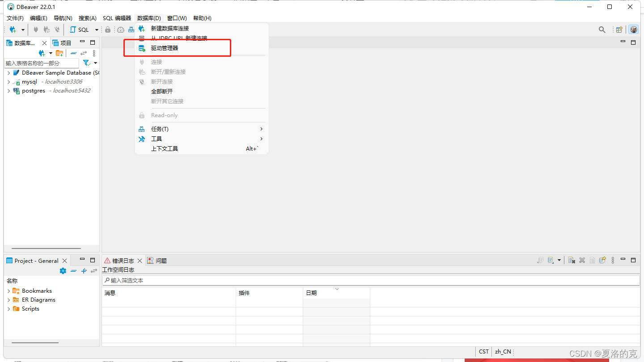Click the Connect plug icon in main toolbar
Image resolution: width=644 pixels, height=362 pixels.
36,30
